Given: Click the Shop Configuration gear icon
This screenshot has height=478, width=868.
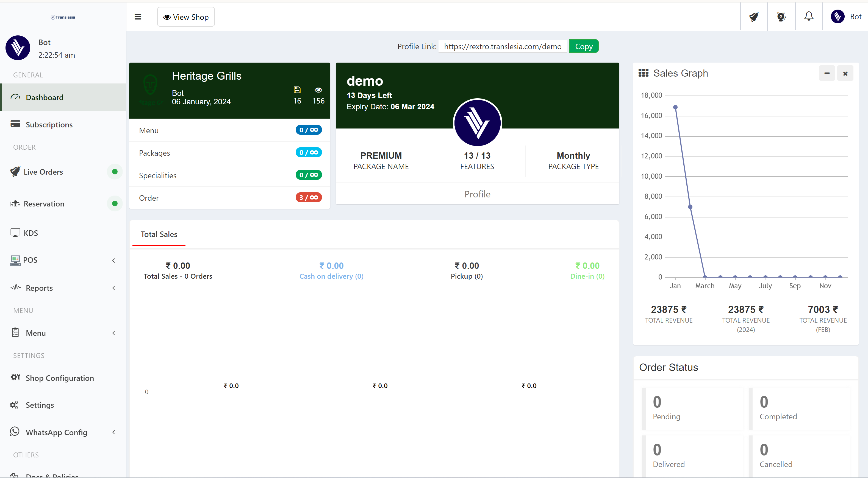Looking at the screenshot, I should [15, 377].
